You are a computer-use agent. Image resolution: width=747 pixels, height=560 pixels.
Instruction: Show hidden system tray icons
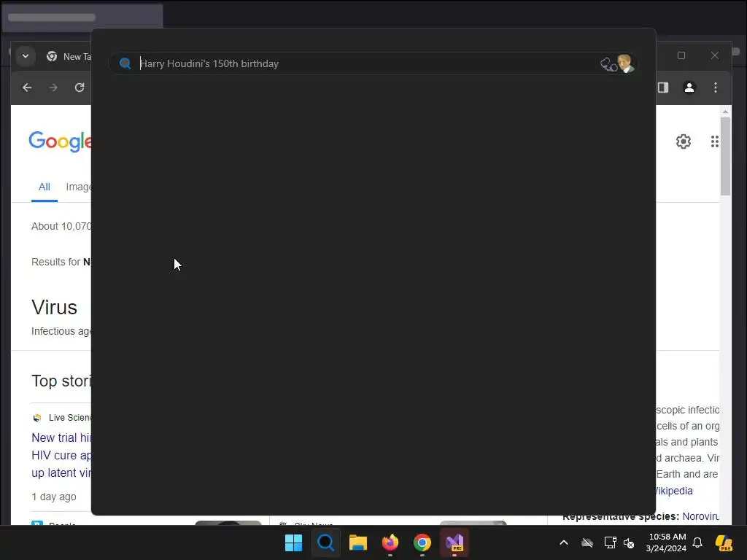(564, 542)
